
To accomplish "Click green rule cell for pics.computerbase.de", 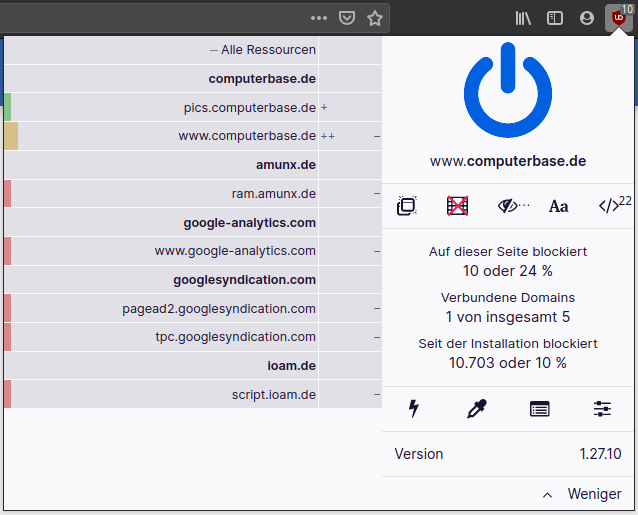I will click(7, 107).
